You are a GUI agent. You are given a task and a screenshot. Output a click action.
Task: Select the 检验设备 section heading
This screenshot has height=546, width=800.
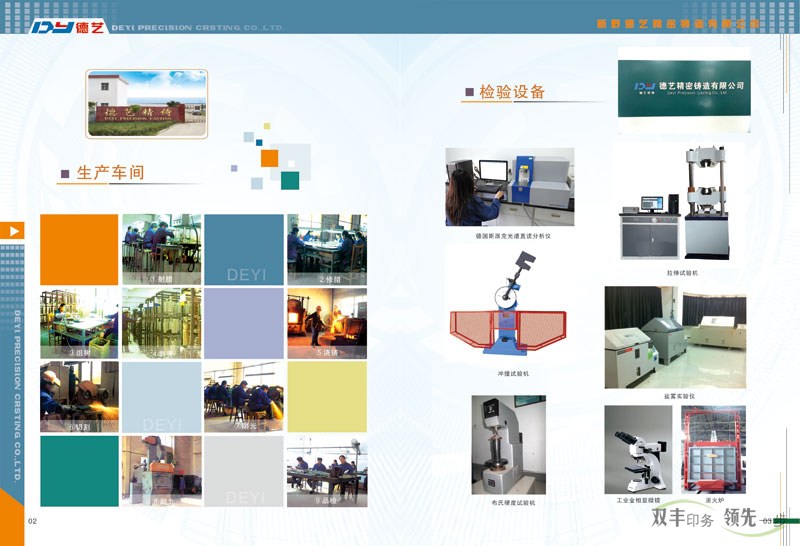pos(512,93)
